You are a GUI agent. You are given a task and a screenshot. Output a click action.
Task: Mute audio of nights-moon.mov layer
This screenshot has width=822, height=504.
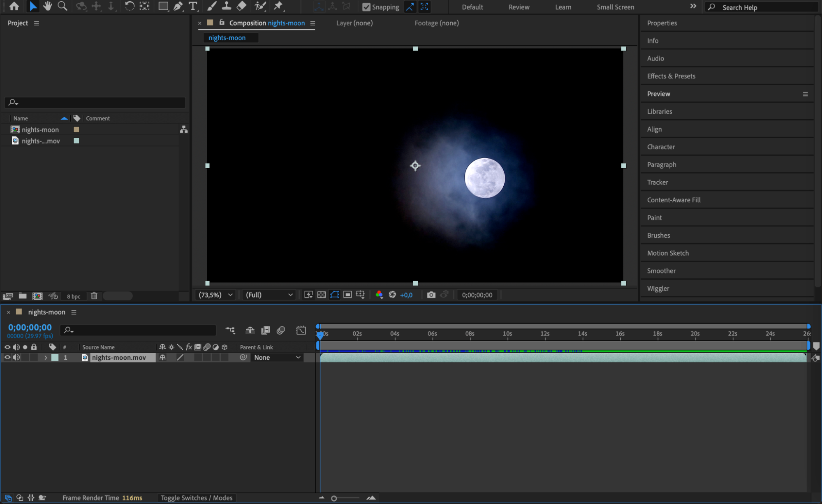(x=16, y=357)
